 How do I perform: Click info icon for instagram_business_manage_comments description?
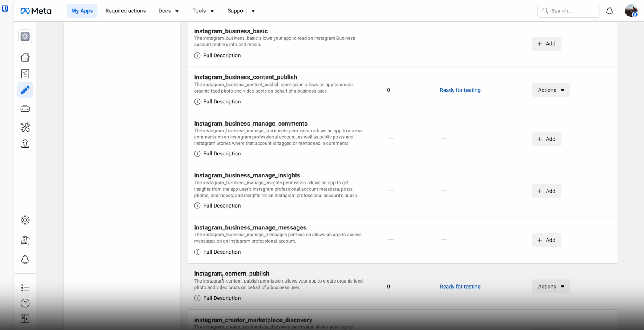click(x=197, y=154)
